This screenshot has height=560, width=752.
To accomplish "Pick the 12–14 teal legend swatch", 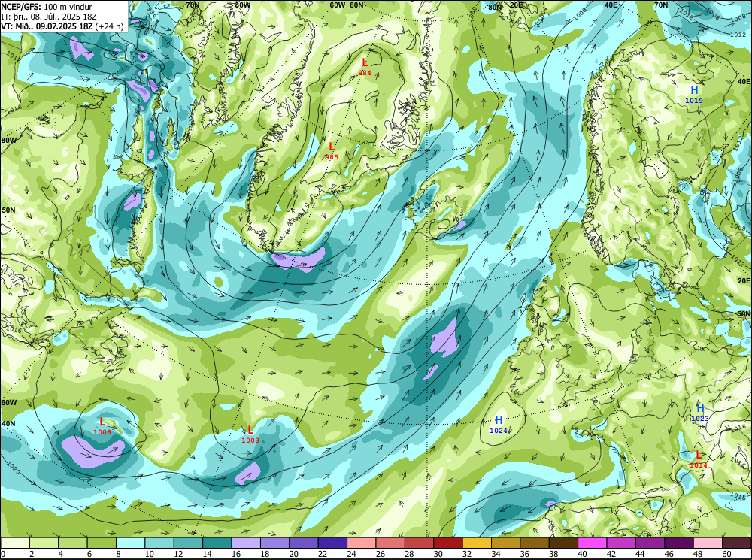I will (188, 543).
